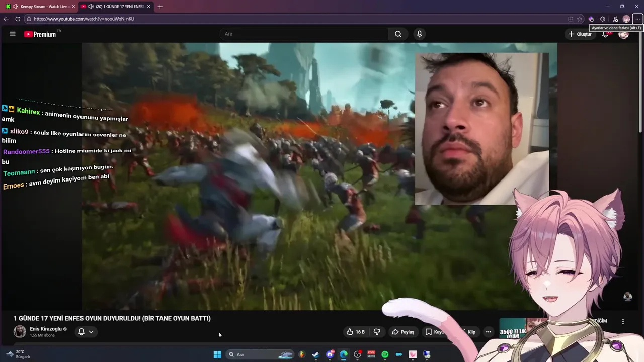Open the YouTube hamburger guide menu
The image size is (644, 362).
13,34
